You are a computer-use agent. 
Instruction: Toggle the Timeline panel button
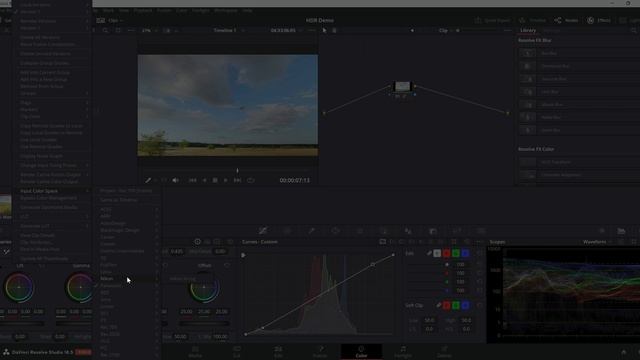[532, 20]
